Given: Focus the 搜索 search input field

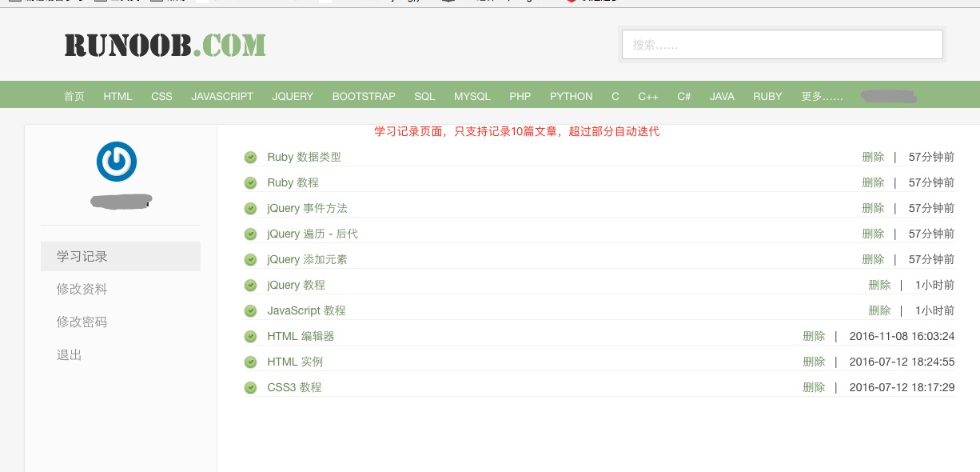Looking at the screenshot, I should click(x=782, y=45).
